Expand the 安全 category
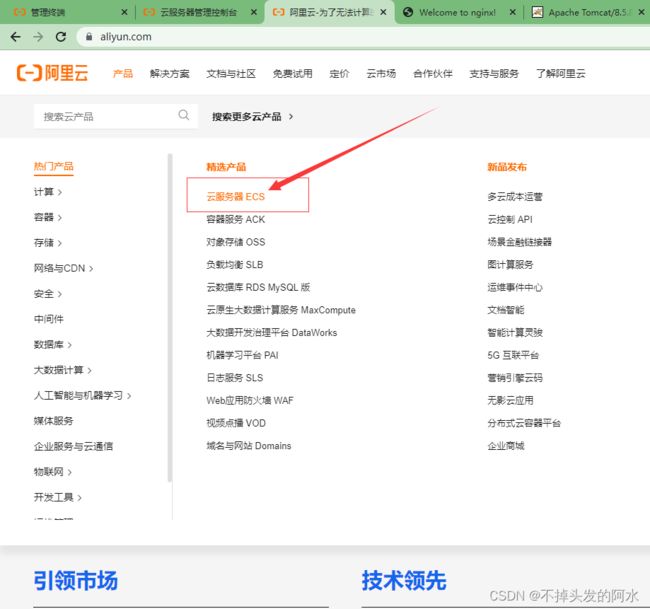Screen dimensions: 650x609 [x=48, y=294]
